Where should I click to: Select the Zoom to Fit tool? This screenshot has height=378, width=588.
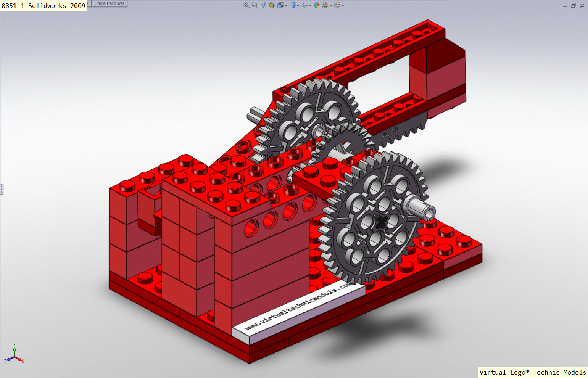[x=246, y=5]
